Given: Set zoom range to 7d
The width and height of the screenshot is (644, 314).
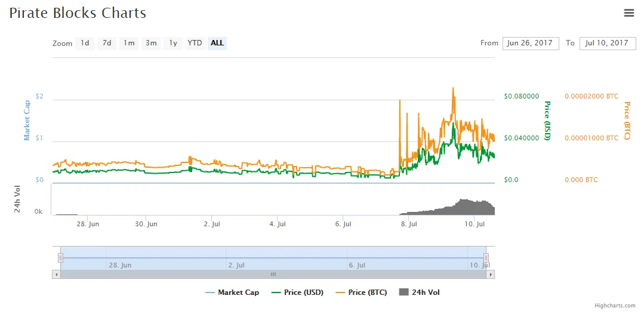Looking at the screenshot, I should click(x=107, y=43).
